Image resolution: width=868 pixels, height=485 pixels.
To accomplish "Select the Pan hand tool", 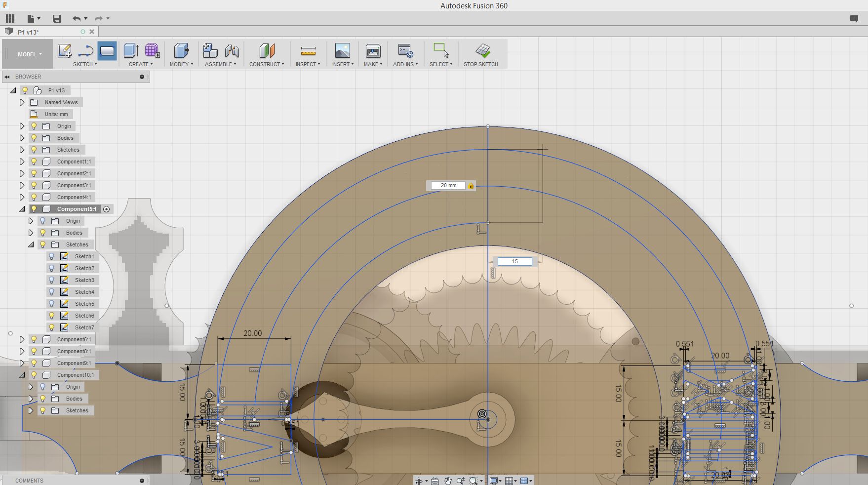I will pos(448,481).
